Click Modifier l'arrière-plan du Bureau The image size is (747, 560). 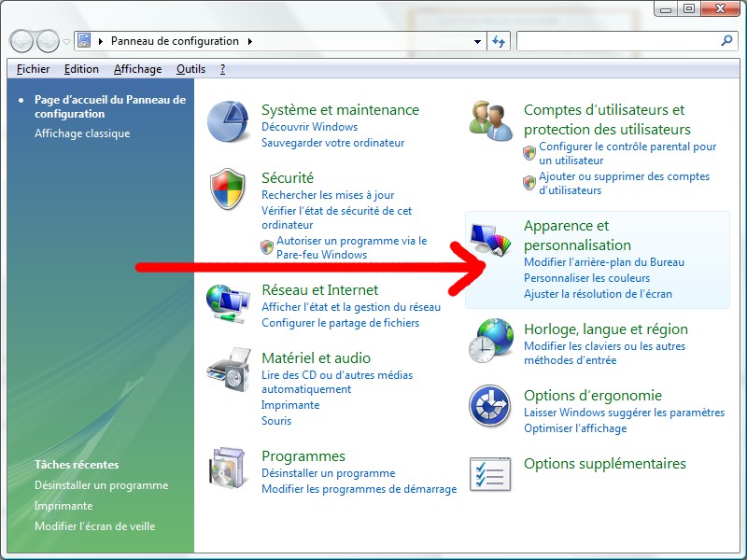tap(604, 262)
